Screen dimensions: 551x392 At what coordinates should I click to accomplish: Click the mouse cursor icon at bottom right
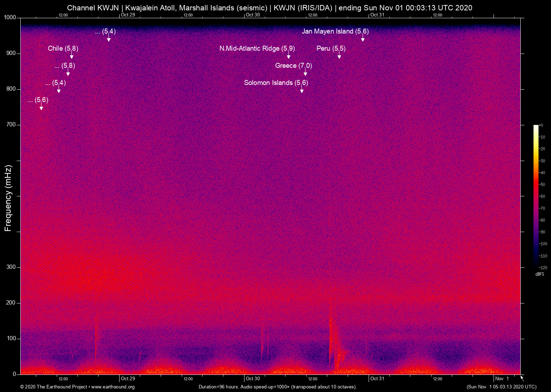pos(522,378)
